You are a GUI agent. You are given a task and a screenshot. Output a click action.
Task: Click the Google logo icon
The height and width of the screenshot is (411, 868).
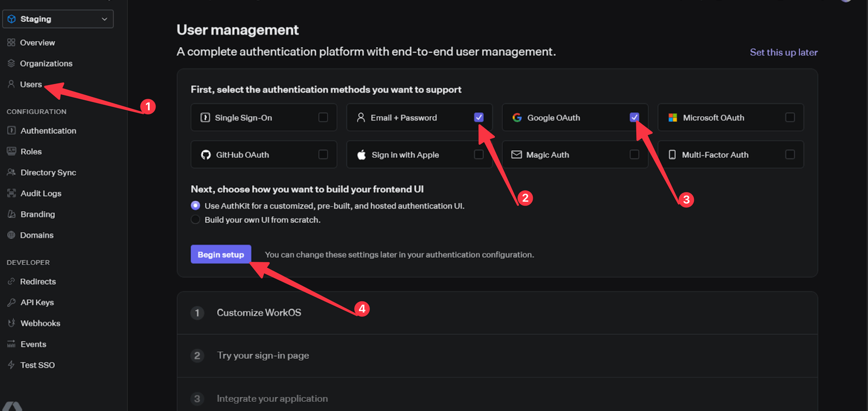click(517, 118)
